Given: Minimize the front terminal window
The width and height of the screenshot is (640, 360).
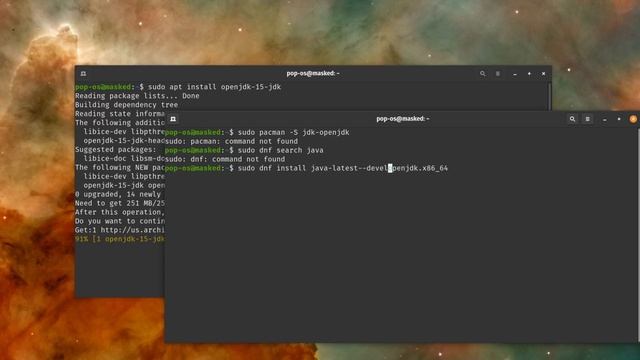Looking at the screenshot, I should (x=604, y=119).
